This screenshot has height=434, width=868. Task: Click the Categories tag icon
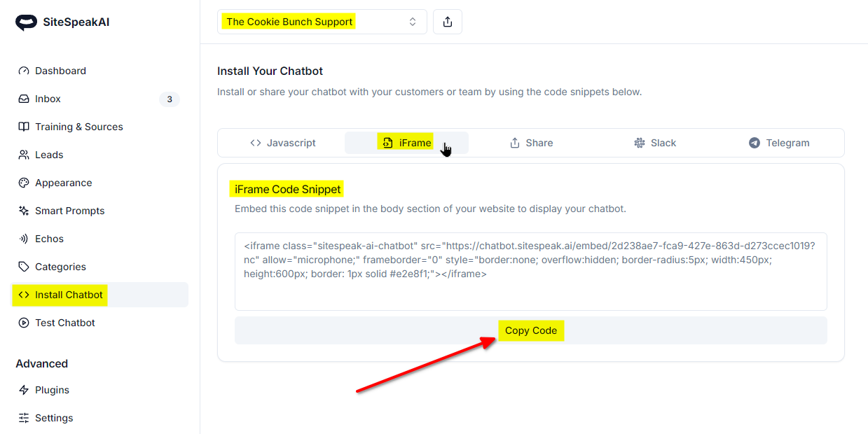[x=24, y=267]
